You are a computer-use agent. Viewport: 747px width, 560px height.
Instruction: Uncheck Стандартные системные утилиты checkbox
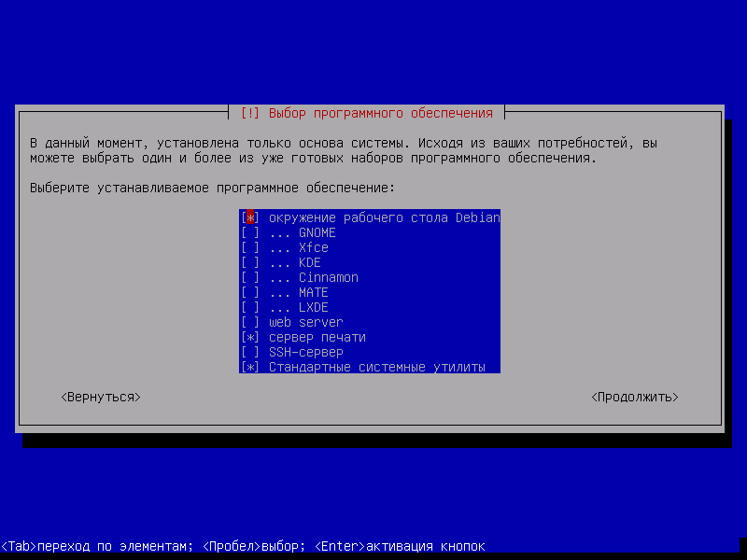coord(250,367)
